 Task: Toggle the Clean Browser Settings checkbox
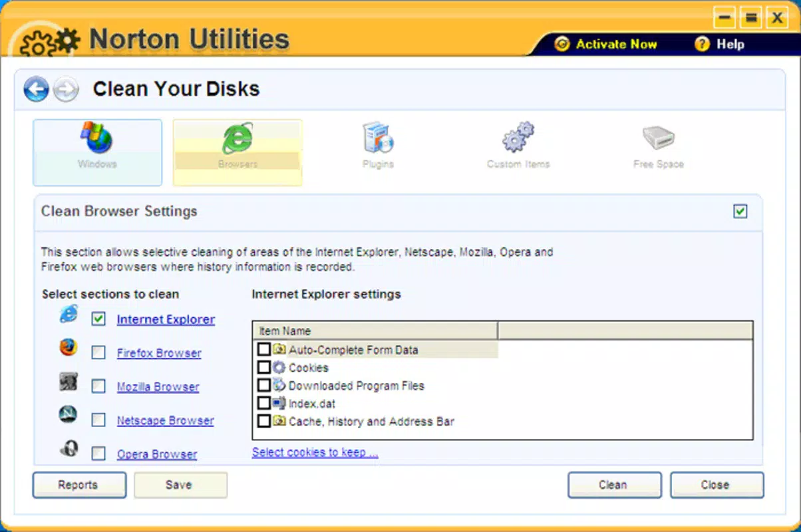[x=740, y=211]
